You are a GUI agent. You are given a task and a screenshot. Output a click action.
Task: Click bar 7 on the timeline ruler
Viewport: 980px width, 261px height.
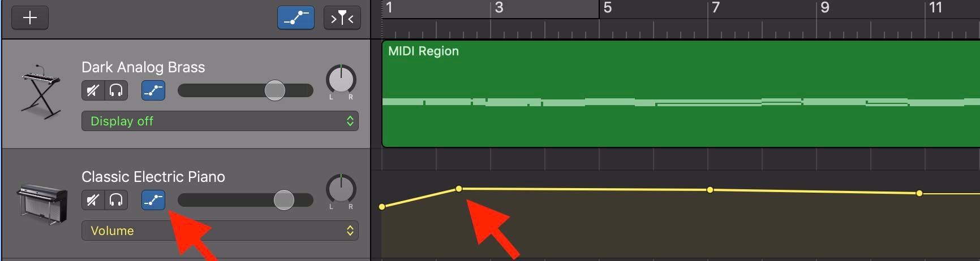716,8
